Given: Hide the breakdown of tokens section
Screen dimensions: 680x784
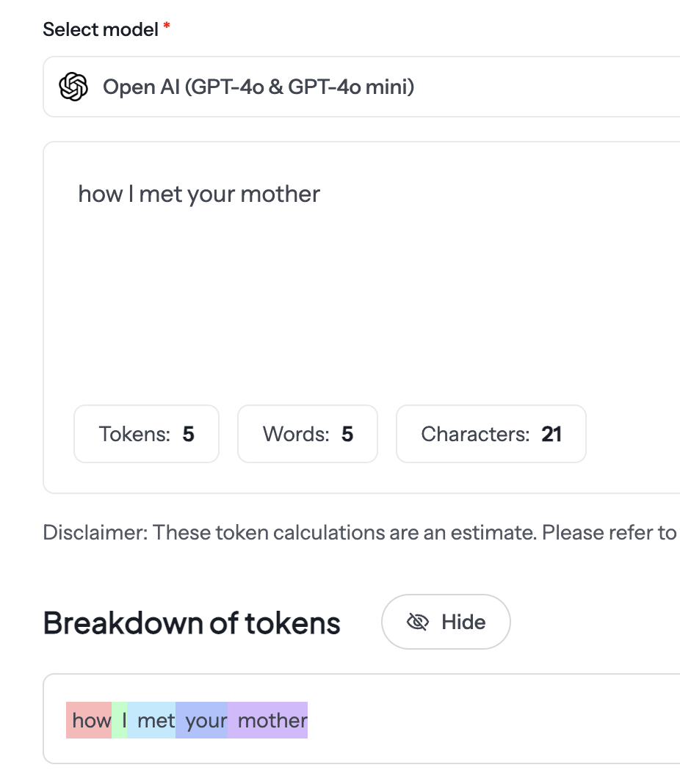Looking at the screenshot, I should [x=446, y=622].
